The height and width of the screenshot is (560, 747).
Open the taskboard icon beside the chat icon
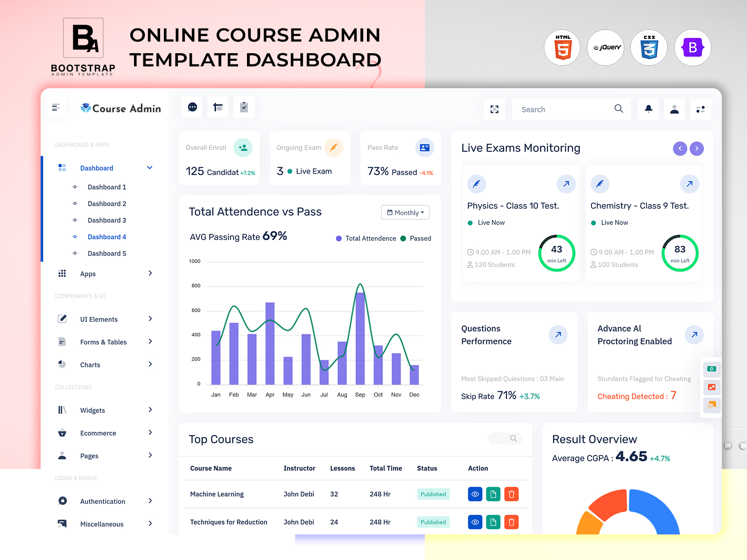click(x=218, y=107)
